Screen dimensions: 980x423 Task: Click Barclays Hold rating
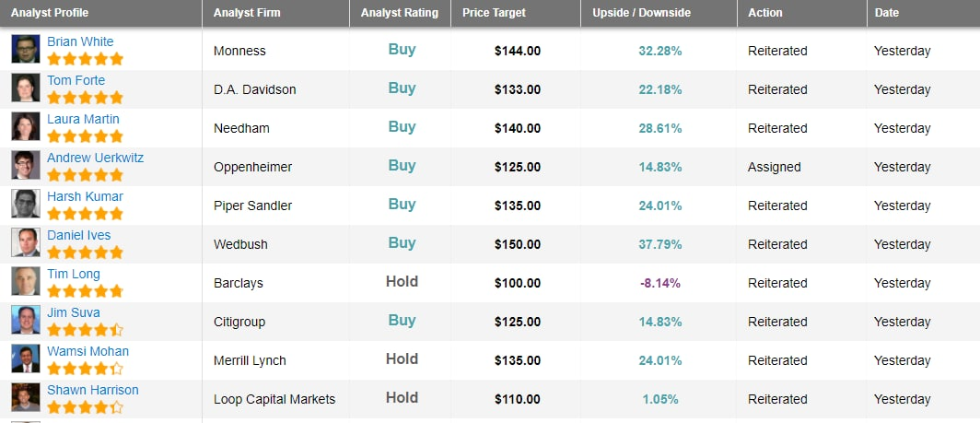[x=402, y=282]
